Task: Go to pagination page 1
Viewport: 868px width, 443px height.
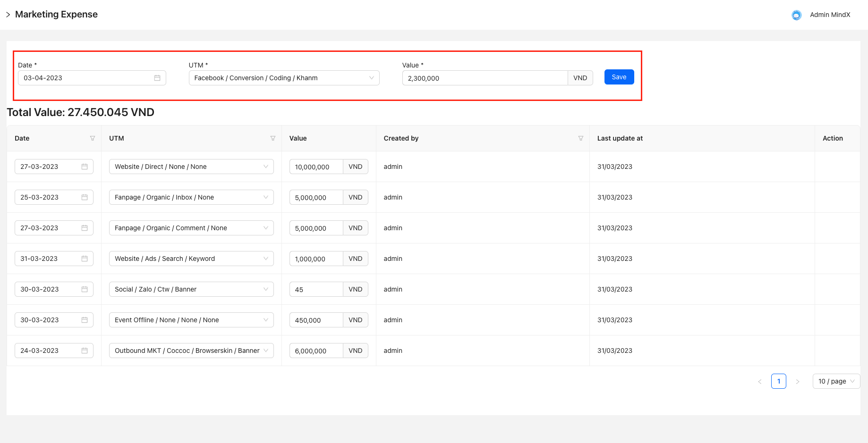Action: 778,381
